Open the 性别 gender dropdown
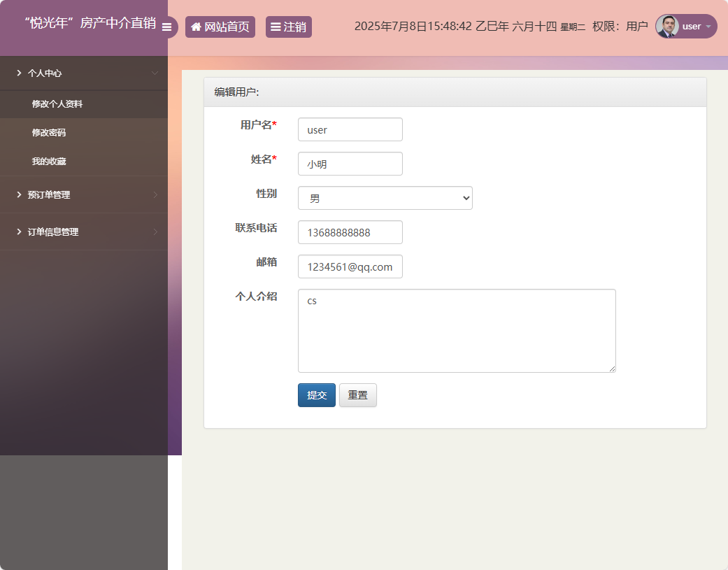This screenshot has height=570, width=728. click(x=385, y=198)
